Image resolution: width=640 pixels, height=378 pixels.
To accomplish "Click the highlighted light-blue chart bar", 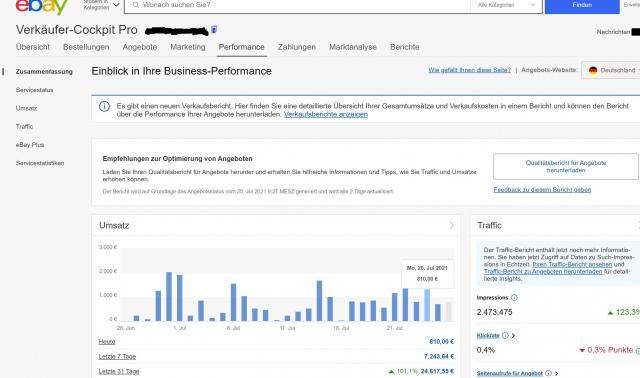I will 427,305.
